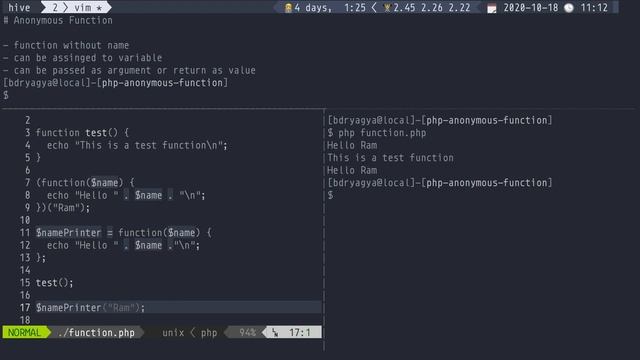Click 'This is a test function' output

click(x=390, y=158)
